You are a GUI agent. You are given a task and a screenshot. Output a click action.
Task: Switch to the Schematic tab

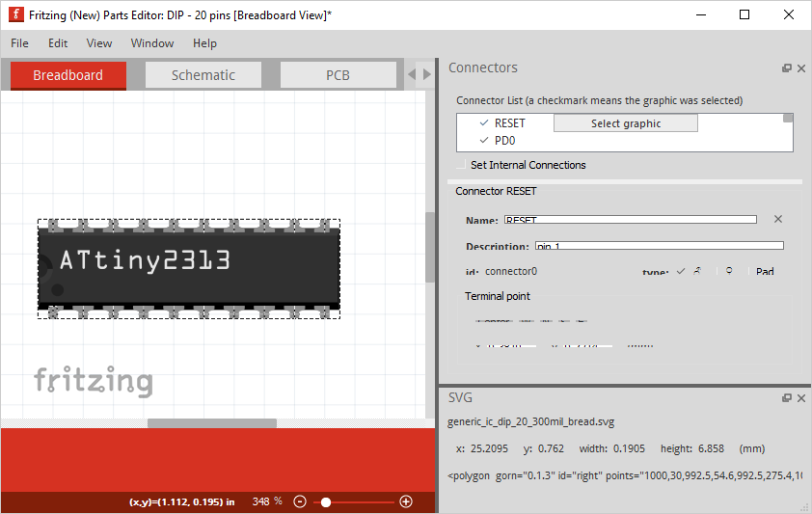click(x=203, y=75)
